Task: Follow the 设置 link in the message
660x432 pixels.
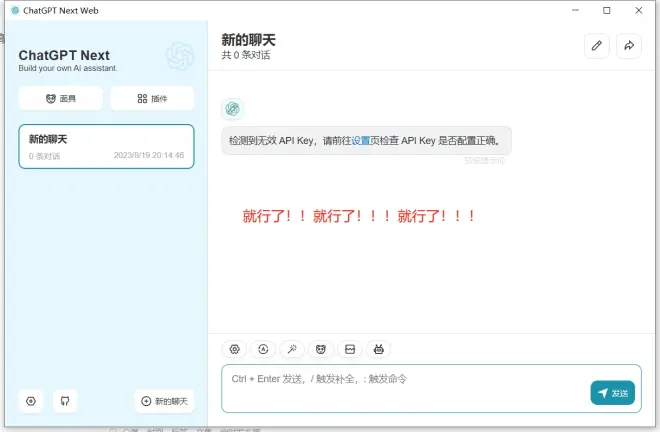Action: pyautogui.click(x=360, y=141)
